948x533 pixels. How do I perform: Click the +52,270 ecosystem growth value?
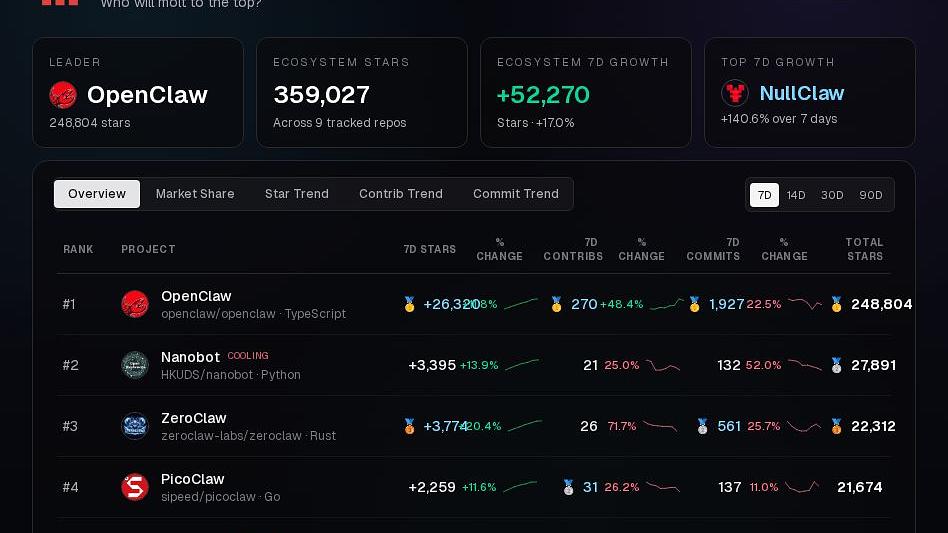pyautogui.click(x=543, y=95)
